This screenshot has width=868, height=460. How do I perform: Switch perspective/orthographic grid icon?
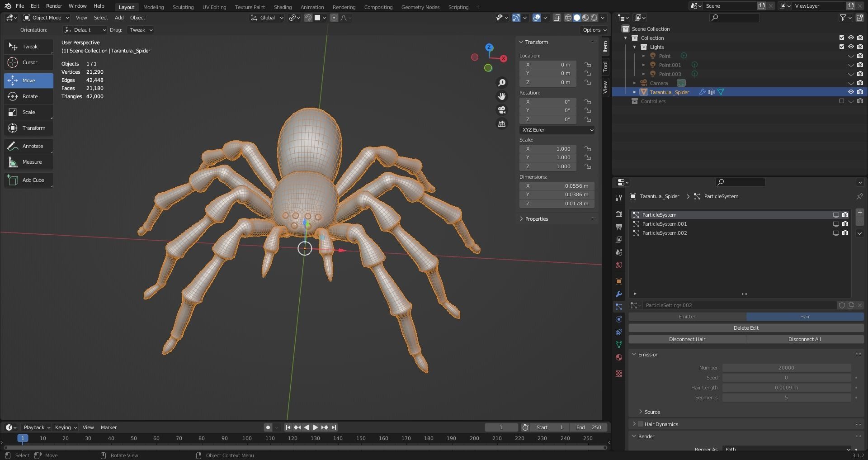[x=502, y=123]
